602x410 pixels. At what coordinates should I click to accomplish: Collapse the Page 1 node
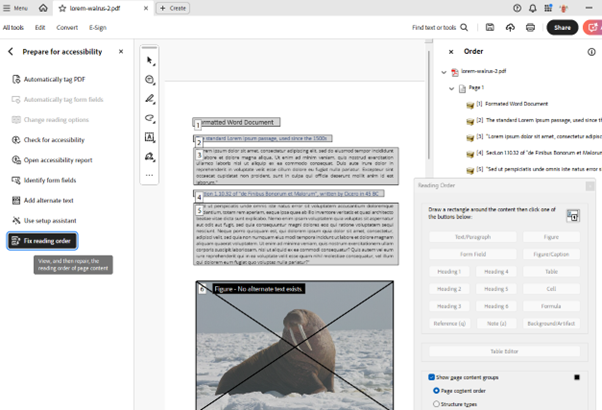452,88
